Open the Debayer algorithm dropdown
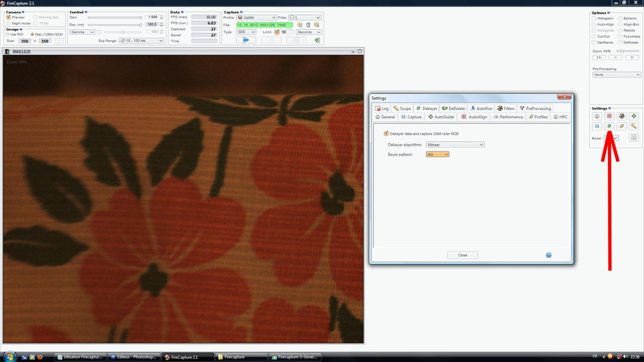The image size is (644, 362). click(x=455, y=145)
